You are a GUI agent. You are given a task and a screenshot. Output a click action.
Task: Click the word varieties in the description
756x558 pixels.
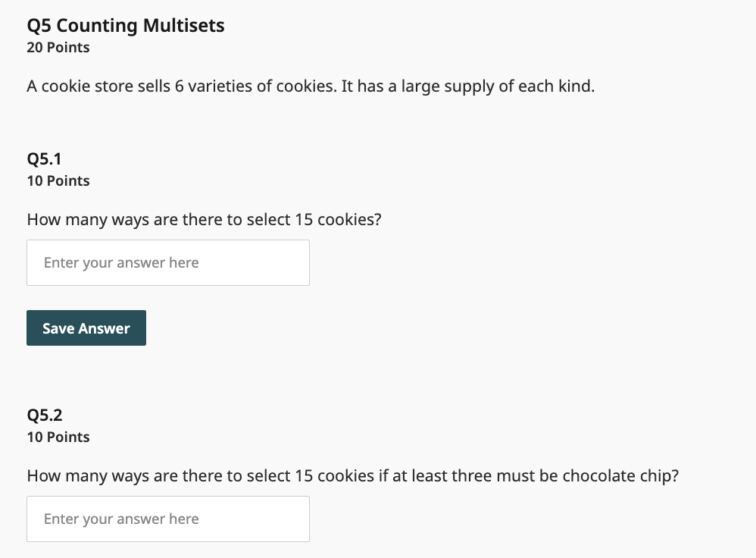click(x=220, y=86)
